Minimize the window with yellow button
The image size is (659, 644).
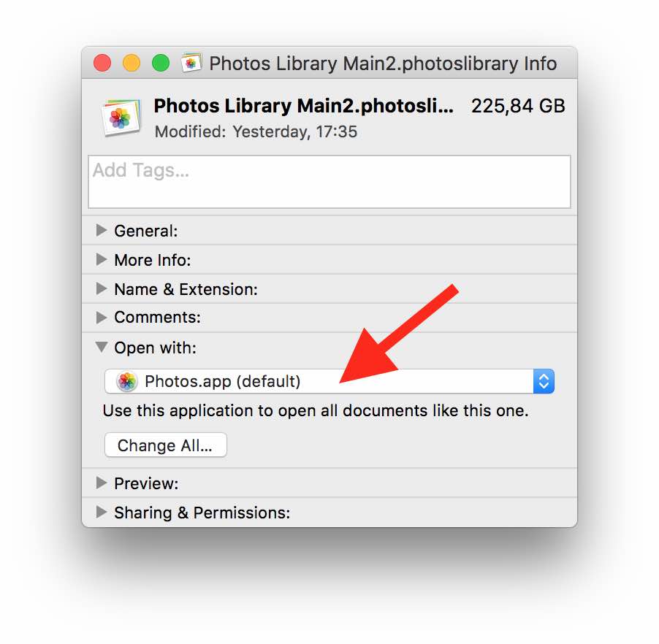coord(132,64)
